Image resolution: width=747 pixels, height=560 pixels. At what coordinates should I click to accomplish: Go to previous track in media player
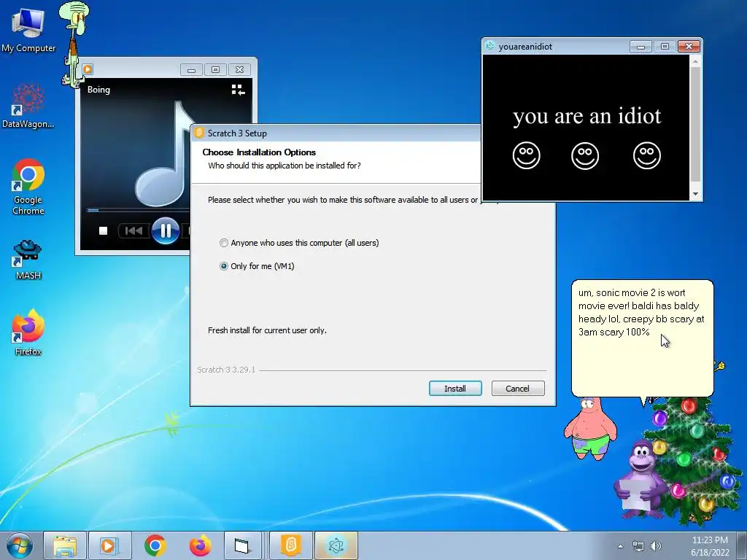click(x=134, y=231)
